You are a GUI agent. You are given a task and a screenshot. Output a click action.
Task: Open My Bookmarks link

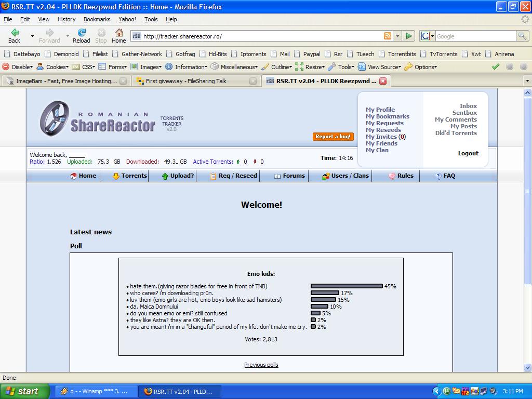click(x=388, y=116)
